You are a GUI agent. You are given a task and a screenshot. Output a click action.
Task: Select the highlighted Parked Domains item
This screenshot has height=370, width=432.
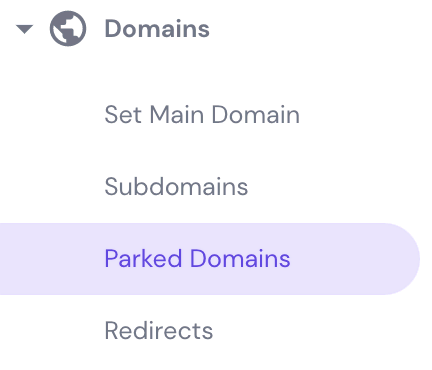(x=209, y=259)
